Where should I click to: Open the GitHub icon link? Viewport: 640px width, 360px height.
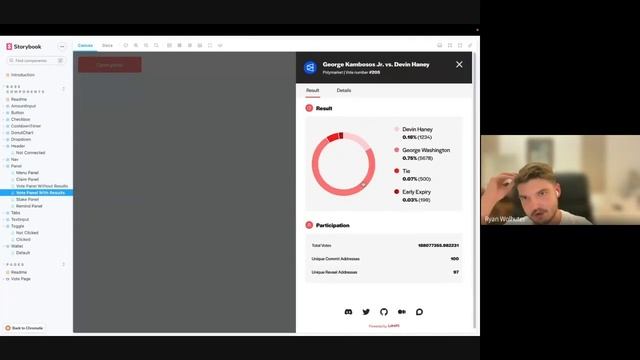384,312
